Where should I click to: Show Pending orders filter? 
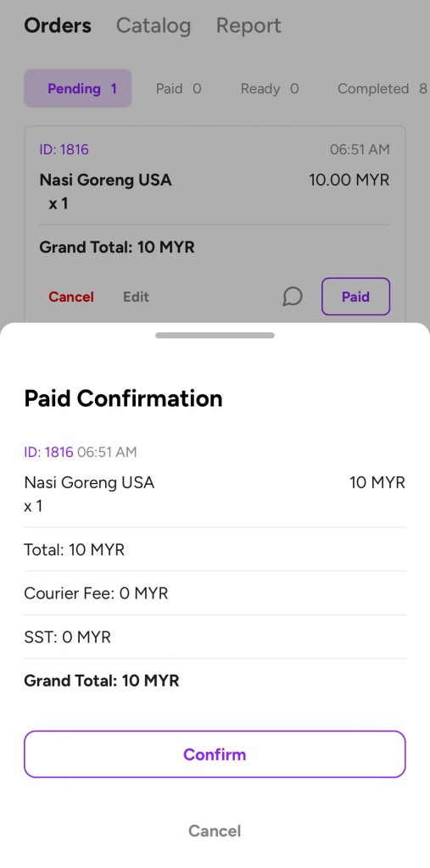click(x=77, y=88)
